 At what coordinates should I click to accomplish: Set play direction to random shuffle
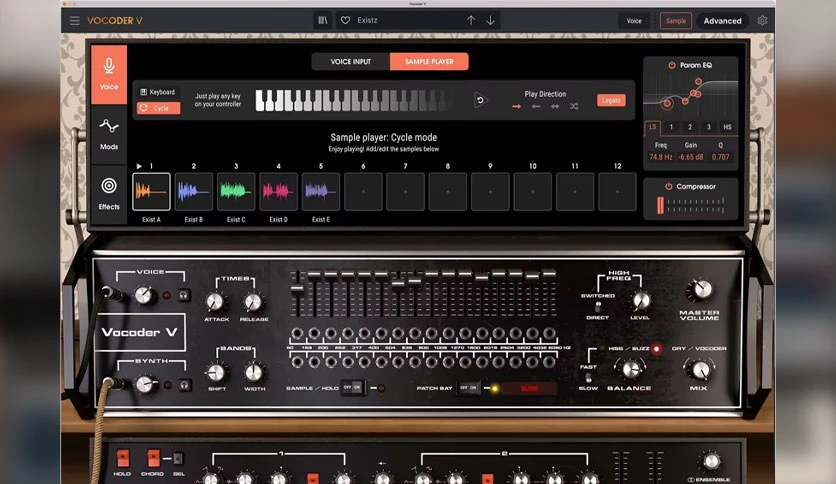click(x=574, y=107)
